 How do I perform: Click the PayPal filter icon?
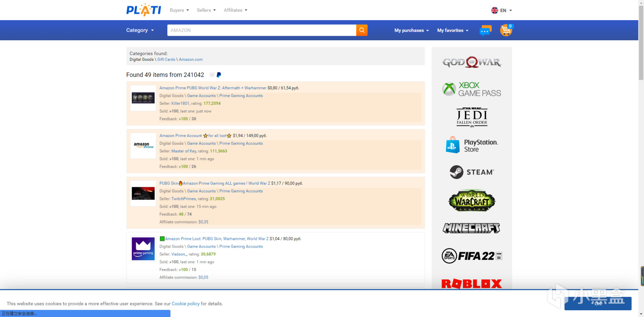click(x=219, y=75)
